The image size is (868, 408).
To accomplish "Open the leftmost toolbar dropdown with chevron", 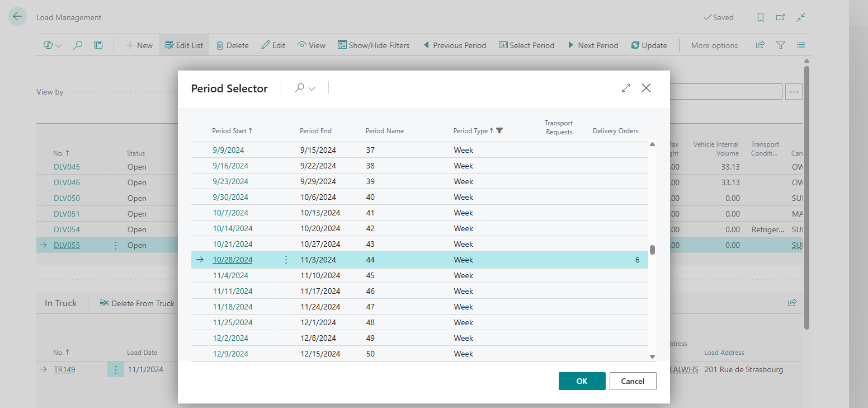I will click(53, 45).
